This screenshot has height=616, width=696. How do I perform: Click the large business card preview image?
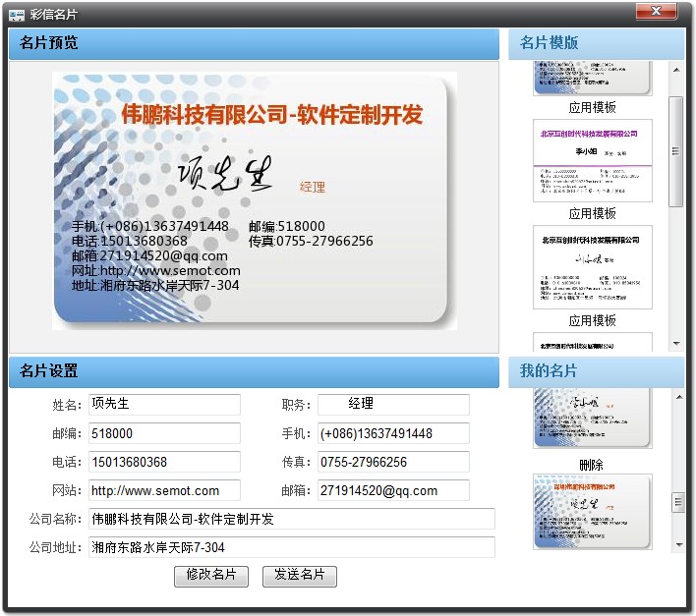pyautogui.click(x=255, y=200)
